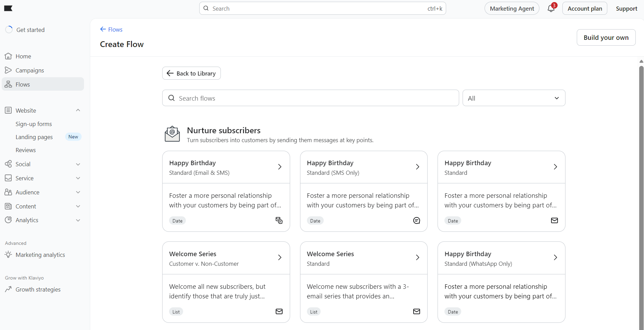Expand the Analytics section chevron
The width and height of the screenshot is (644, 330).
78,220
